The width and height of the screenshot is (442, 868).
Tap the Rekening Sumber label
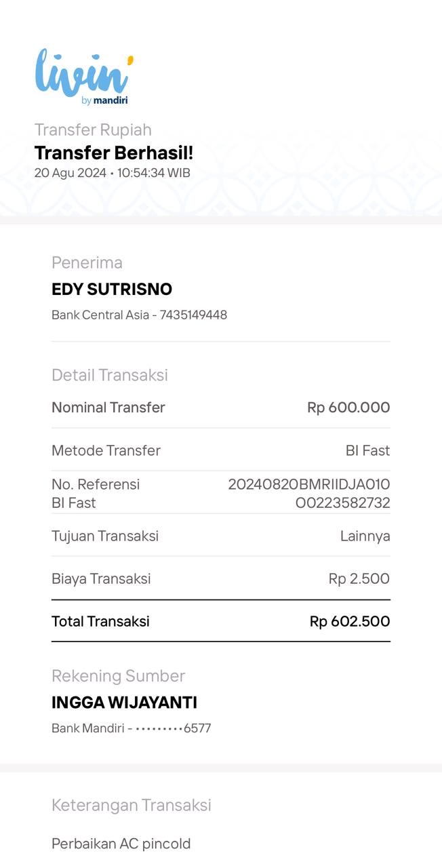click(118, 675)
